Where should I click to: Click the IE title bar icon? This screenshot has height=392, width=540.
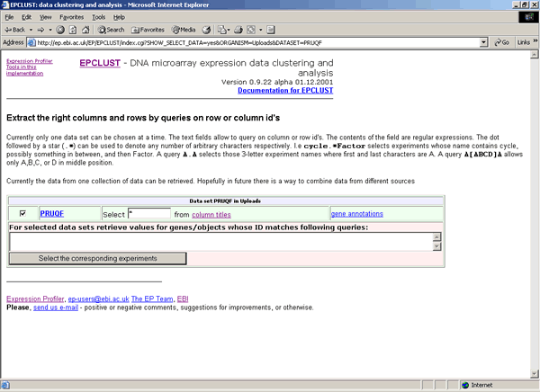coord(4,4)
